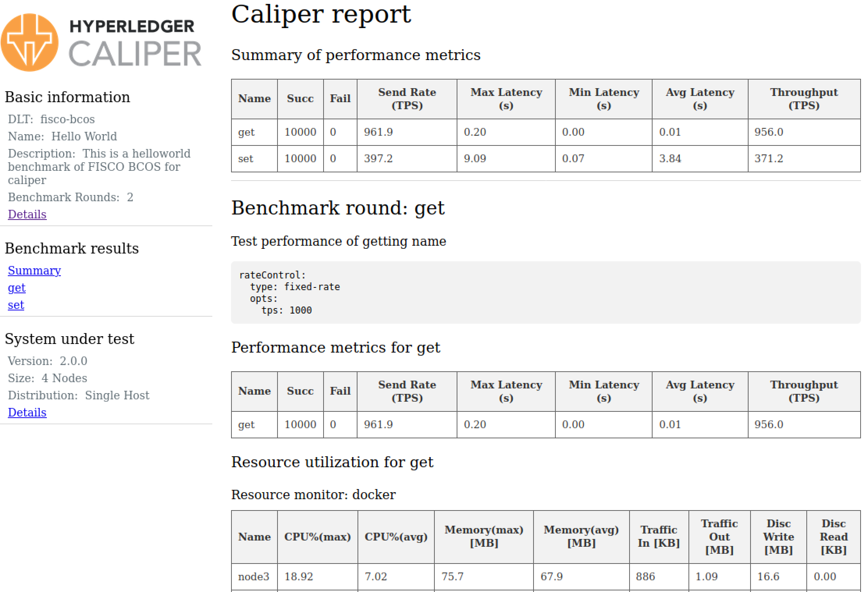
Task: Click the get row Throughput value in summary table
Action: pyautogui.click(x=768, y=132)
